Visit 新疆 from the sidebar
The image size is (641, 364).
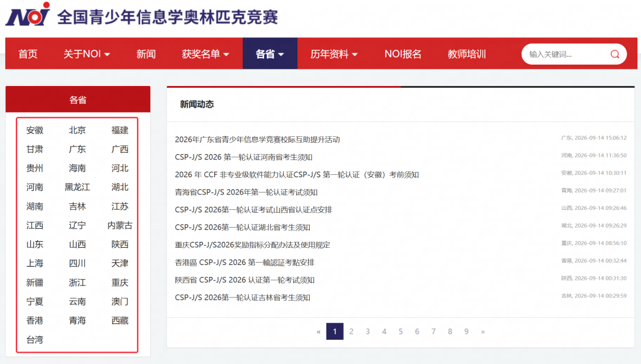coord(35,282)
